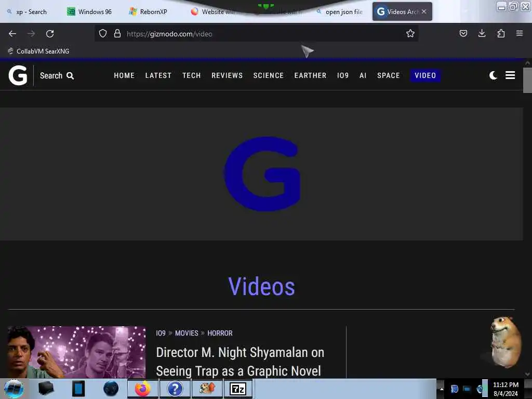This screenshot has width=532, height=399.
Task: Click the browser forward arrow
Action: click(x=31, y=34)
